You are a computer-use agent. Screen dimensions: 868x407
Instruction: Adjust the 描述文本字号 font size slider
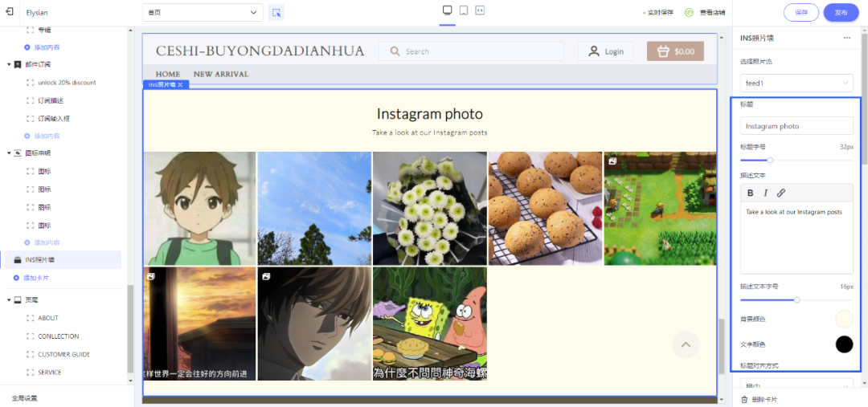796,300
